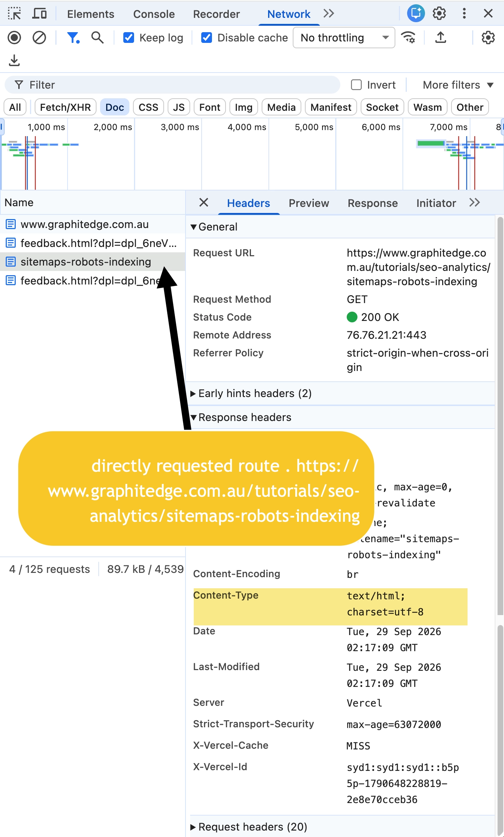Select the CSS filter chip
Viewport: 504px width, 837px height.
click(148, 107)
